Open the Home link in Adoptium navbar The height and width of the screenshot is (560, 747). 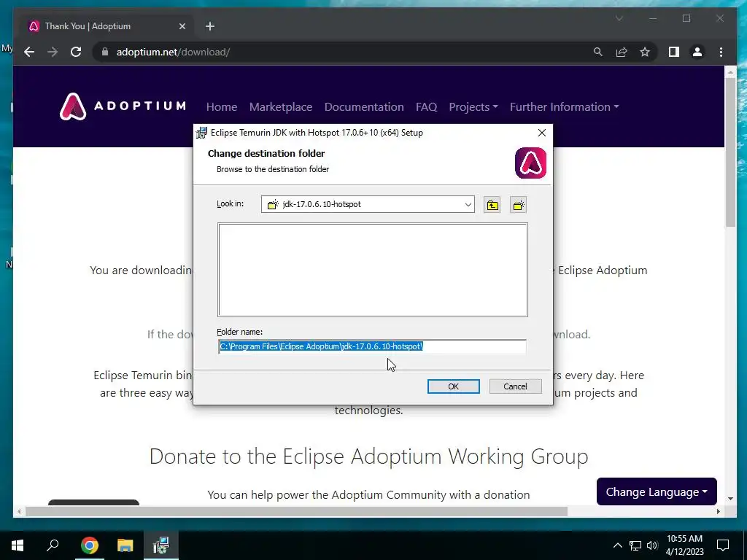(x=222, y=106)
